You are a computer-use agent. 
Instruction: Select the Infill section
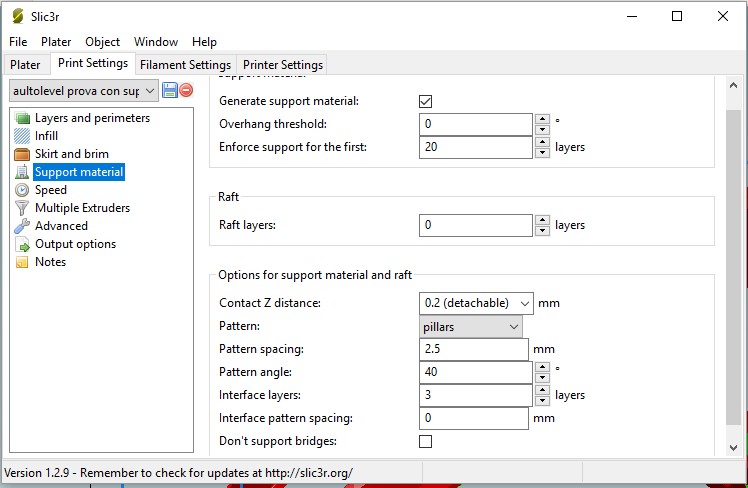46,136
